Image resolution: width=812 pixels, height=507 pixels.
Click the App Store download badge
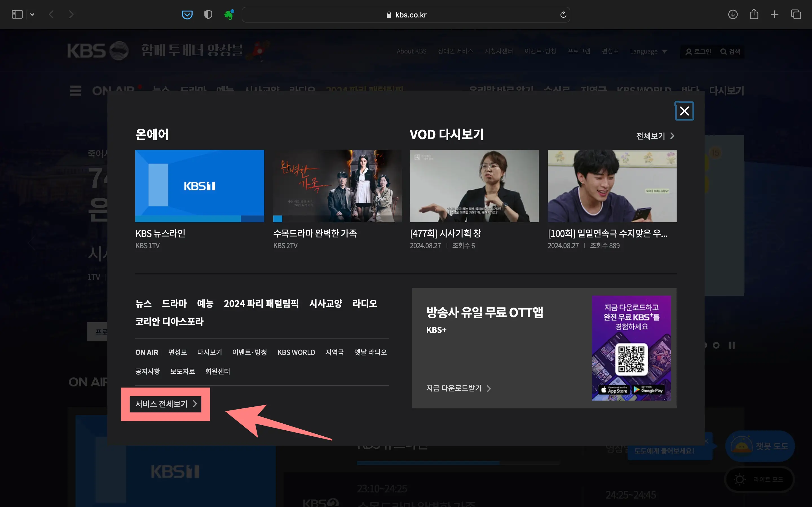[615, 390]
